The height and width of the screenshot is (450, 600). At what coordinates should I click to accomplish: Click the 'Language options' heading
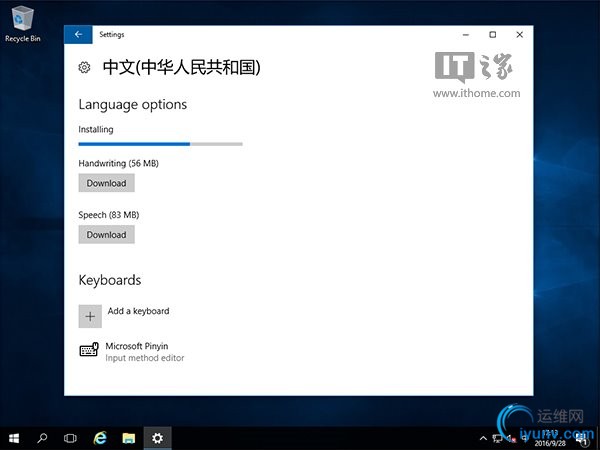(x=132, y=104)
